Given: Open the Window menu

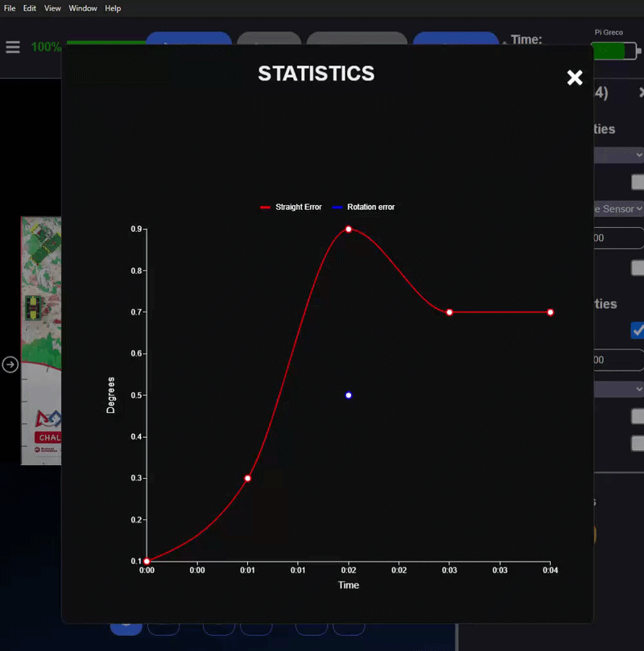Looking at the screenshot, I should 83,8.
